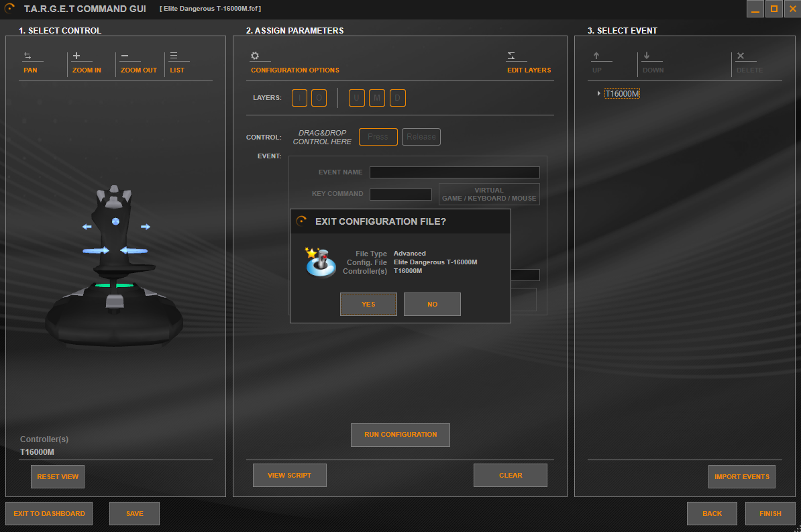Click the CLEAR button
801x532 pixels.
pos(511,475)
